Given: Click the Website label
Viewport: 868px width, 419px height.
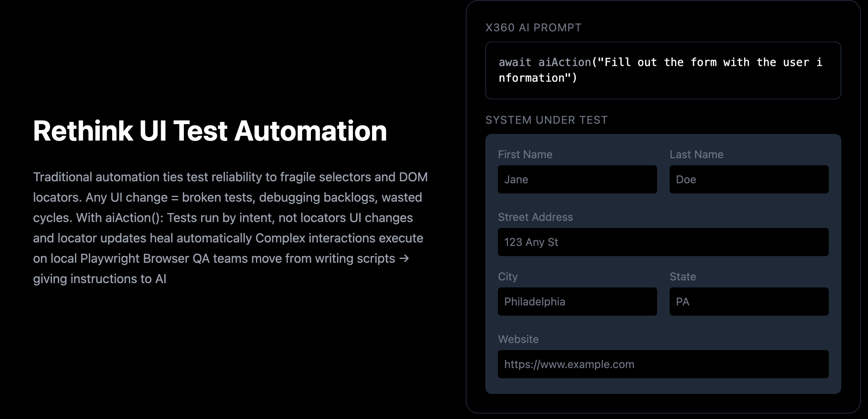Looking at the screenshot, I should pyautogui.click(x=518, y=339).
